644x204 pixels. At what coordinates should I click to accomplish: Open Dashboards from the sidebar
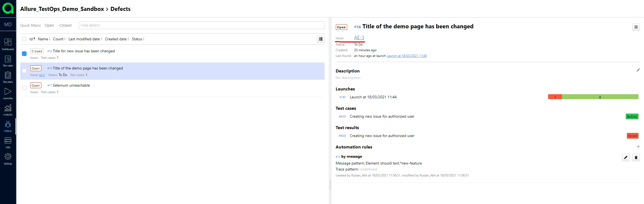[x=8, y=44]
